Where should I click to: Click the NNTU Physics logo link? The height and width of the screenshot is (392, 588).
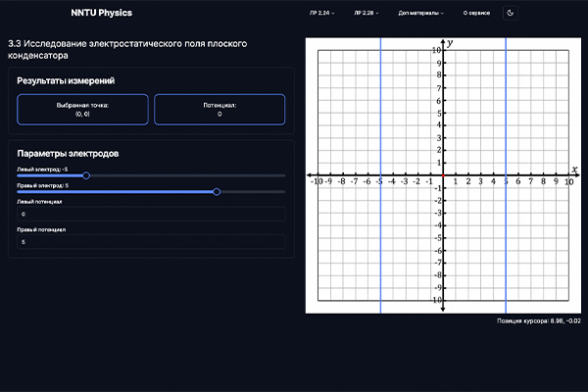101,13
